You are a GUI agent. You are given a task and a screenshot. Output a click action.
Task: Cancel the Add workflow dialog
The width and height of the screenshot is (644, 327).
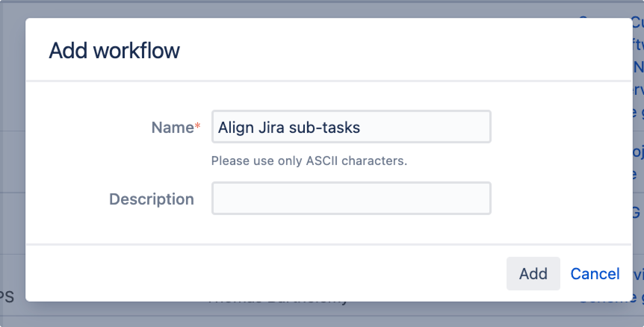tap(595, 274)
